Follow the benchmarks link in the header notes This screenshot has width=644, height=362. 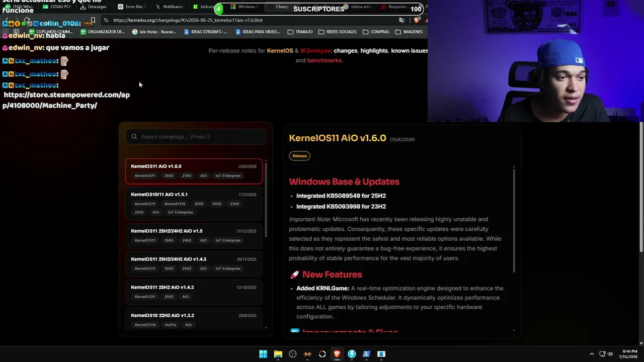coord(324,60)
